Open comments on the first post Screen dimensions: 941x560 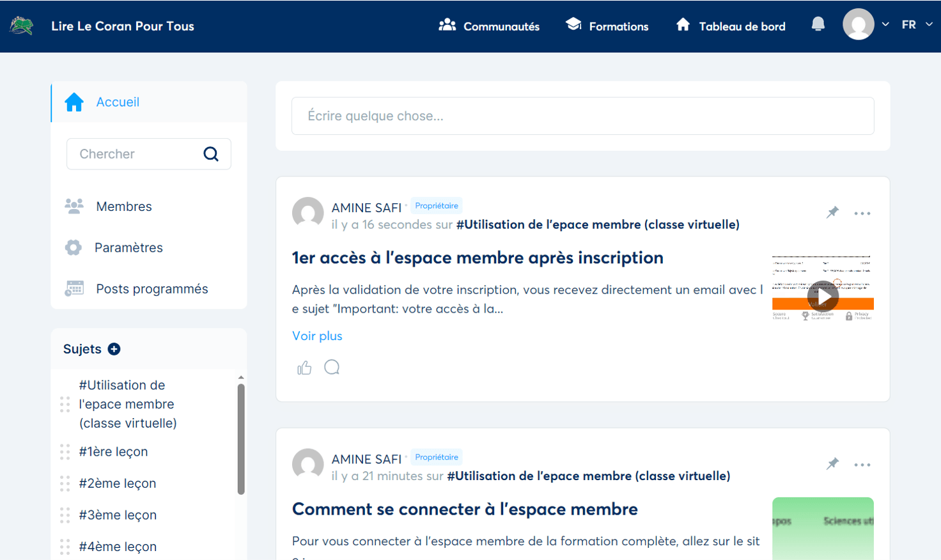[x=332, y=367]
